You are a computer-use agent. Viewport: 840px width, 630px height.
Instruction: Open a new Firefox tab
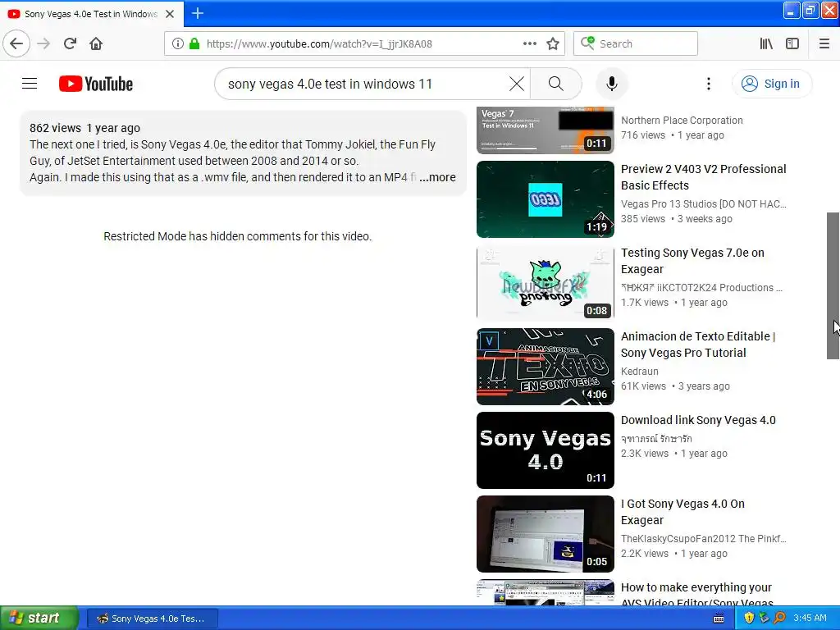(198, 13)
